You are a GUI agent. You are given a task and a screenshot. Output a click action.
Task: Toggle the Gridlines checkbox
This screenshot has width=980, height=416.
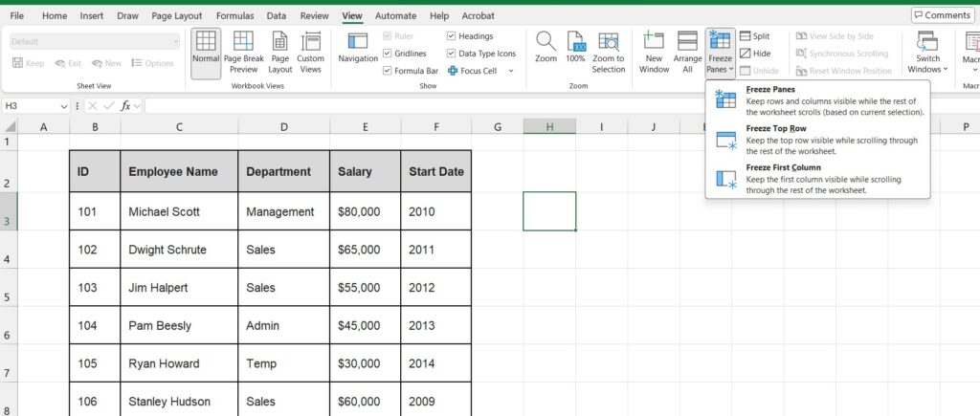coord(387,54)
